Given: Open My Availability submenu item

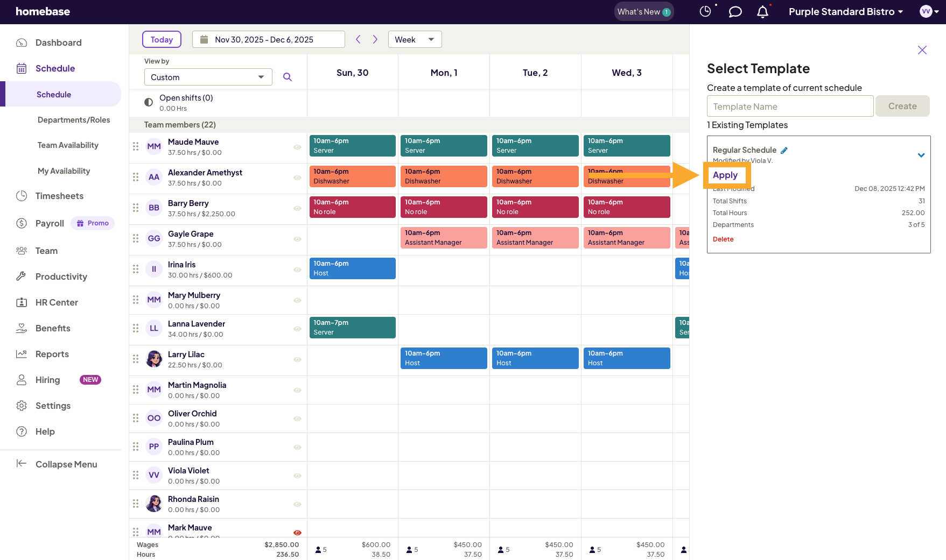Looking at the screenshot, I should [64, 171].
